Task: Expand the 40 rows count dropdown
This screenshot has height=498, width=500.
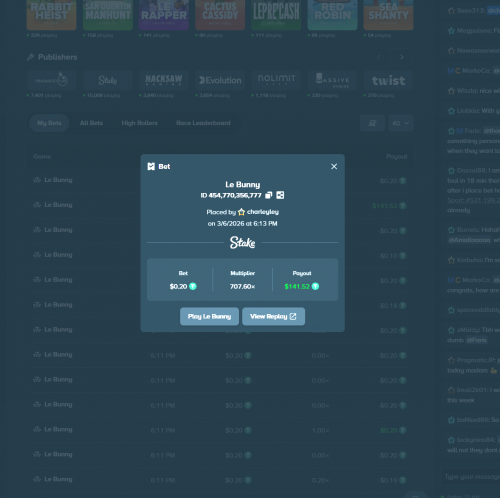Action: click(401, 123)
